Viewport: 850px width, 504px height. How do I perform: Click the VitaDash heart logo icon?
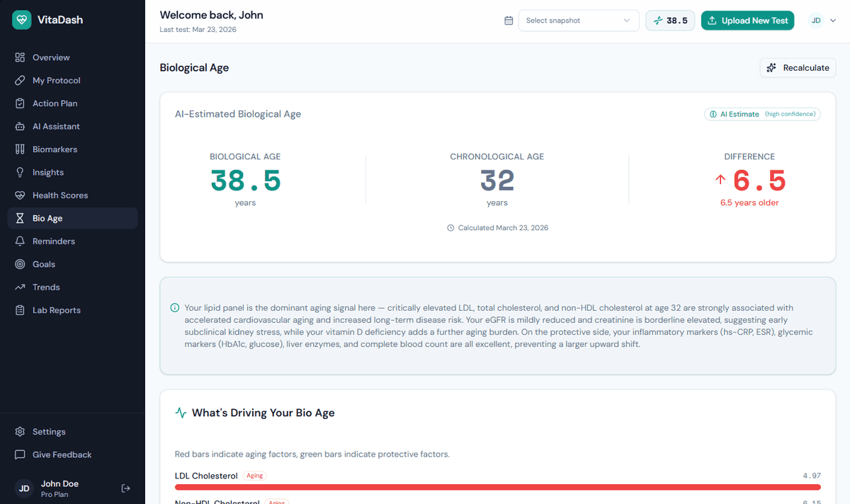coord(22,20)
